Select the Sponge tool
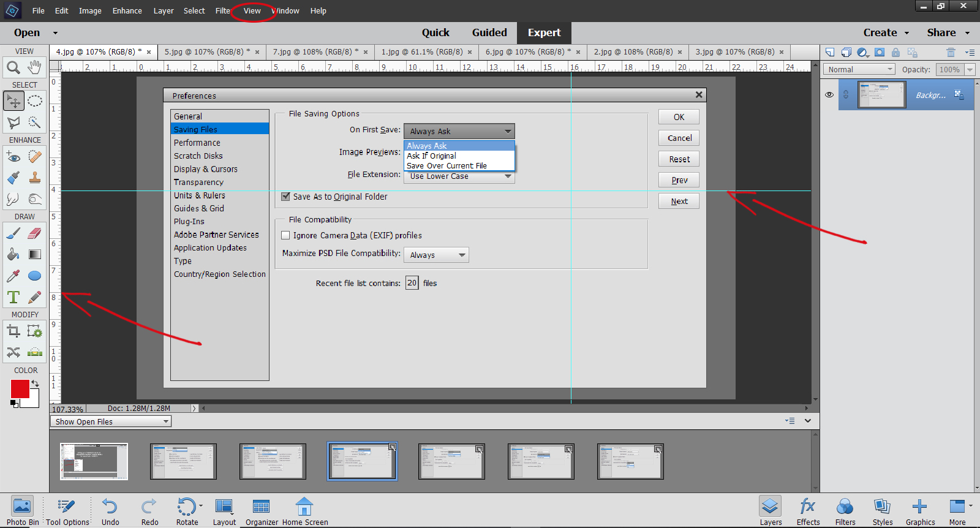 [35, 199]
